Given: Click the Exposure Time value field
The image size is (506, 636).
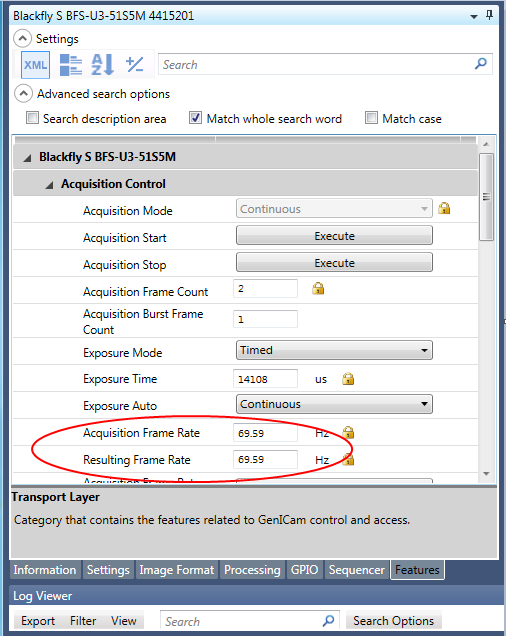Looking at the screenshot, I should (265, 379).
